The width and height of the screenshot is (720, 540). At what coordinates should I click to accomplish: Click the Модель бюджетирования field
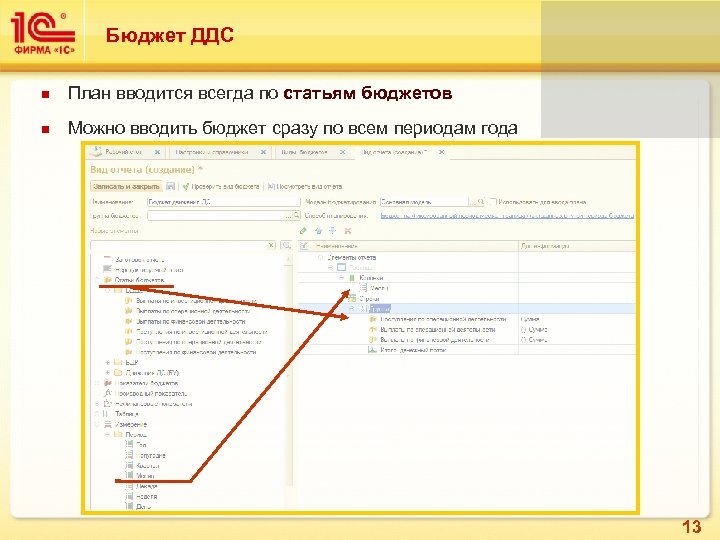[424, 202]
